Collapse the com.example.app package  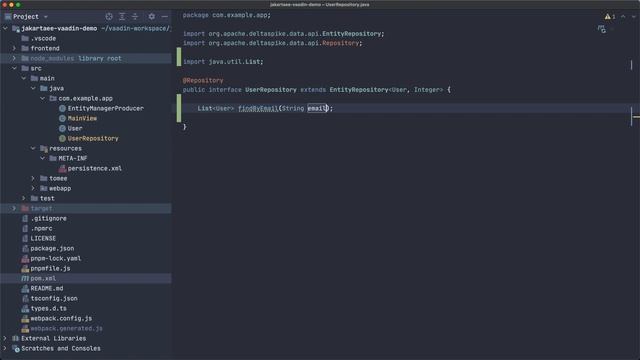[x=42, y=98]
